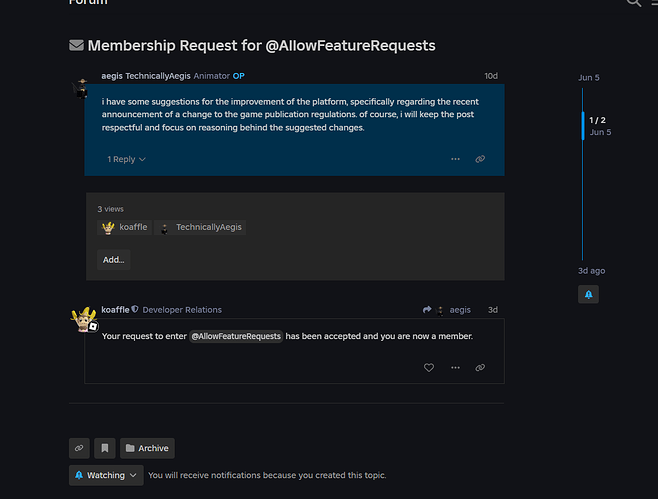Click the timeline scroller handle at 1/2
The width and height of the screenshot is (658, 499).
[x=583, y=125]
